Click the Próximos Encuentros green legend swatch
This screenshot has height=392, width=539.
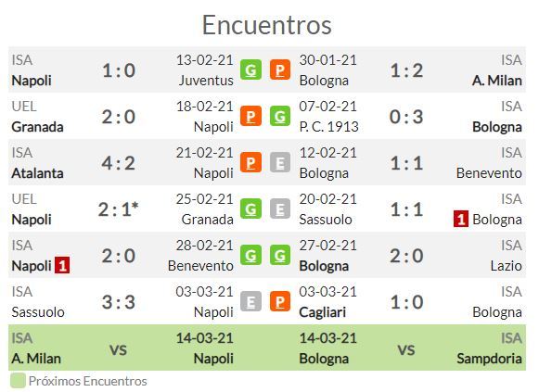[x=18, y=381]
